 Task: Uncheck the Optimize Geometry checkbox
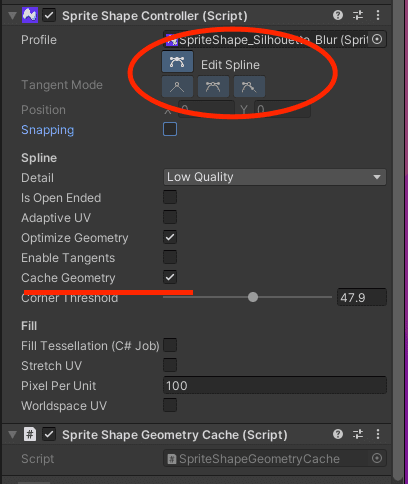pyautogui.click(x=170, y=237)
